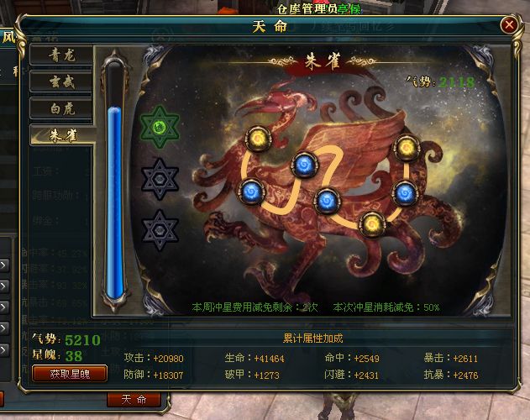Screen dimensions: 530x420
Task: Close the 天命 window
Action: [x=509, y=24]
